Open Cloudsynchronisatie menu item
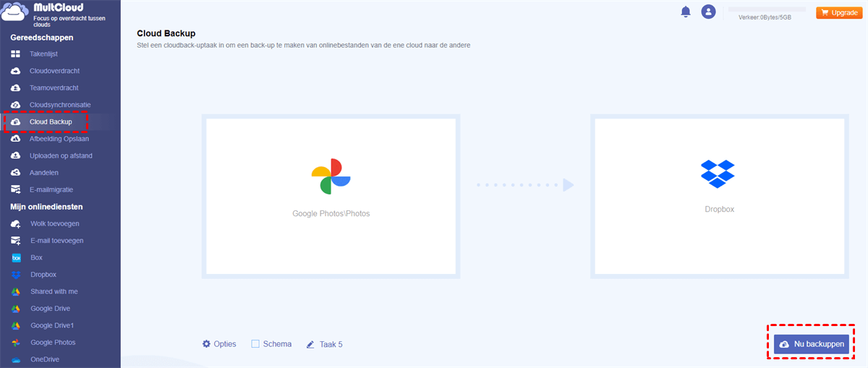Image resolution: width=868 pixels, height=368 pixels. (x=60, y=105)
